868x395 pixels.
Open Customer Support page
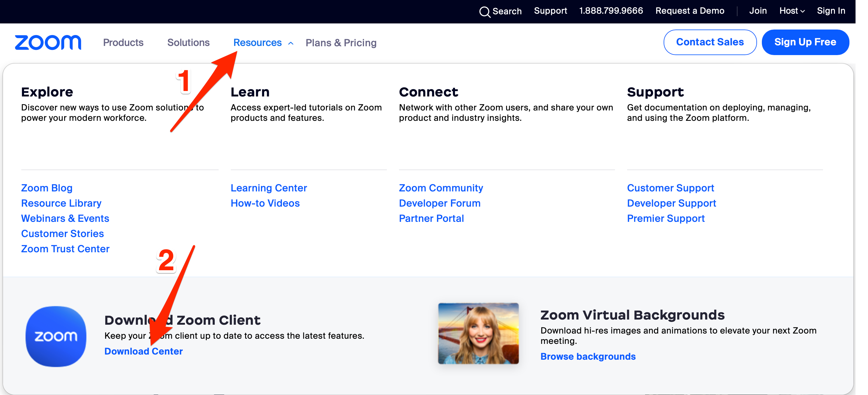671,188
